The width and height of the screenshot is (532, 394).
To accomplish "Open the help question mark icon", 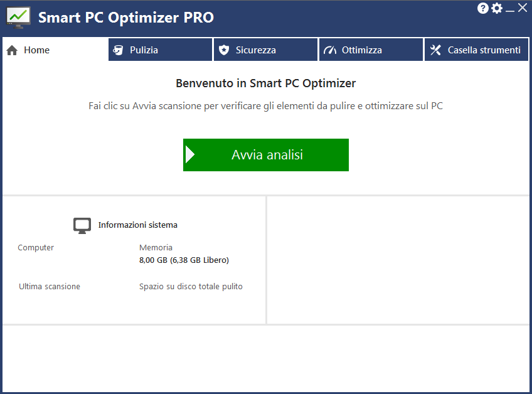I will click(483, 8).
